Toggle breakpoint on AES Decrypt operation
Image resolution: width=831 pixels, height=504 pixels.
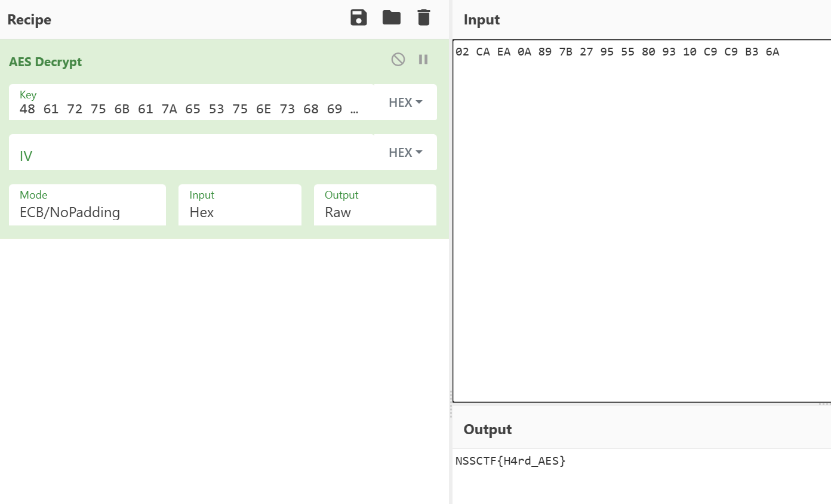coord(423,59)
